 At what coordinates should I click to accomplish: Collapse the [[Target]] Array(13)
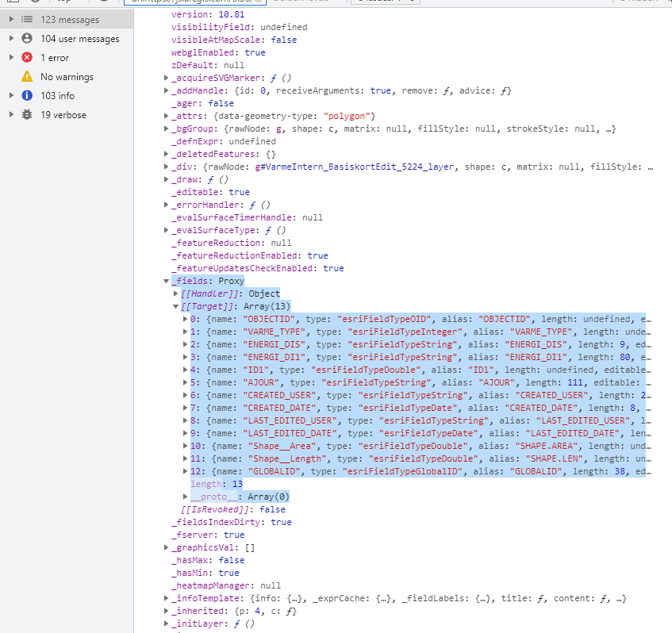(x=176, y=305)
